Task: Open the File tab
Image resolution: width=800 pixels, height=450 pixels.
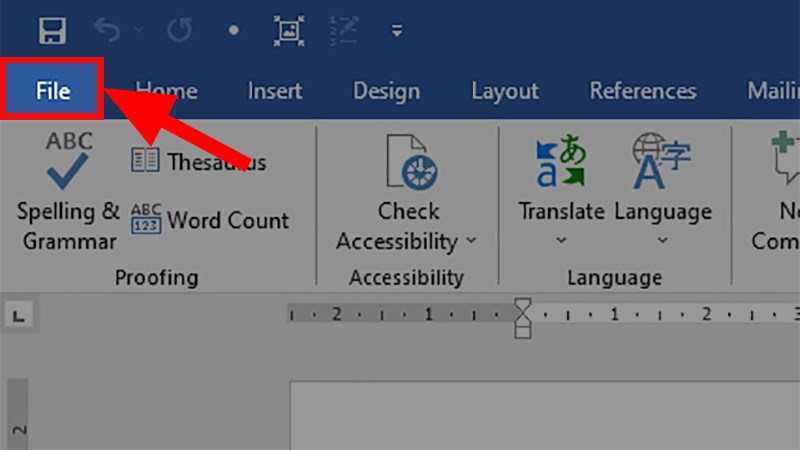Action: [53, 91]
